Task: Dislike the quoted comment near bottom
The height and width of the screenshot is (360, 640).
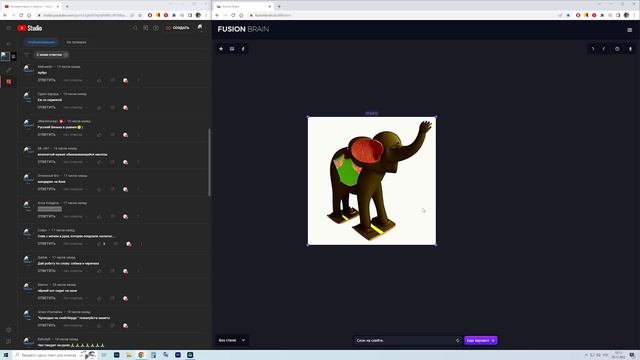Action: [x=112, y=325]
